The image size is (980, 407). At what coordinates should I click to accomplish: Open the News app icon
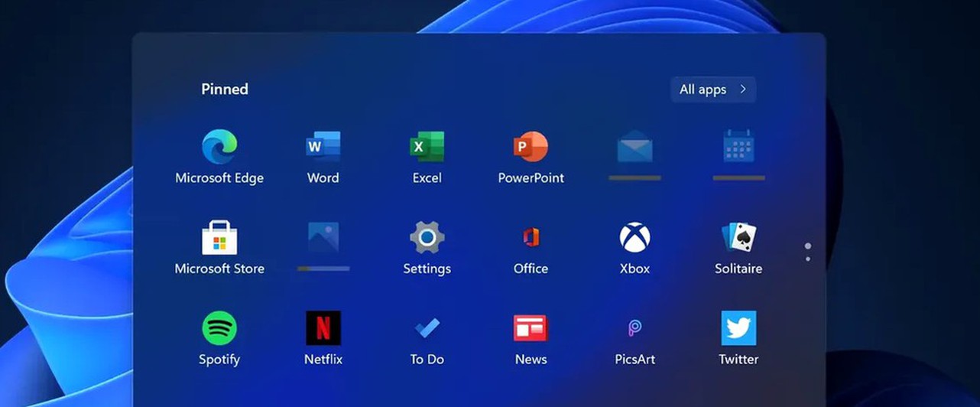[531, 328]
